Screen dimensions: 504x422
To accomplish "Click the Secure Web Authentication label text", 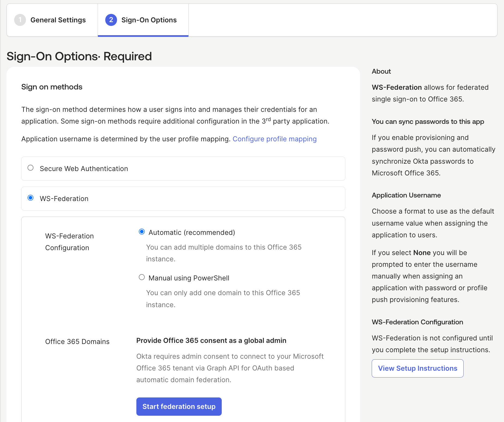I will tap(84, 169).
